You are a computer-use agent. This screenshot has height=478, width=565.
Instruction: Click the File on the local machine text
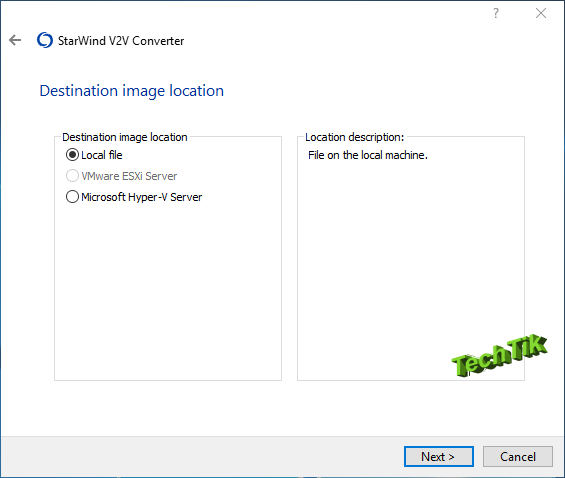click(368, 155)
